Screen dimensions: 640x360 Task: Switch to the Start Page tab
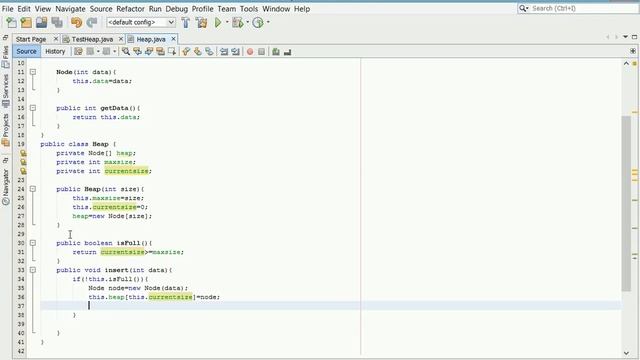click(x=31, y=39)
